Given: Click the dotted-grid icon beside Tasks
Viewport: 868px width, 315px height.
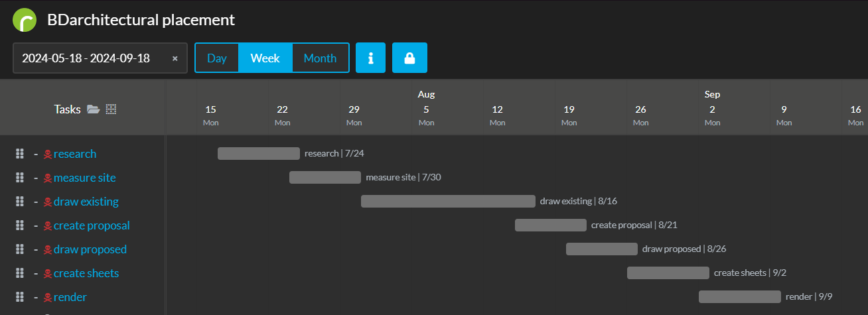Looking at the screenshot, I should (x=111, y=109).
